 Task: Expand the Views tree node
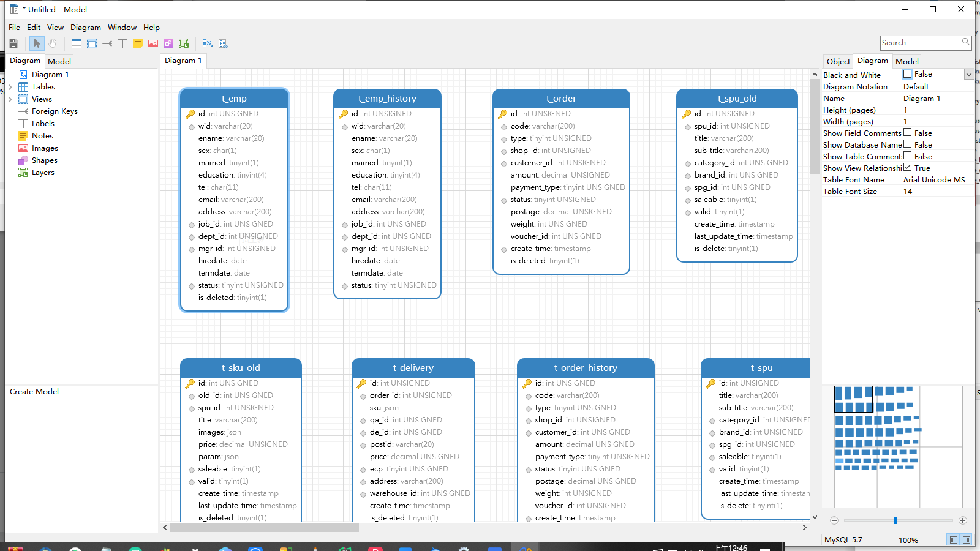tap(10, 99)
